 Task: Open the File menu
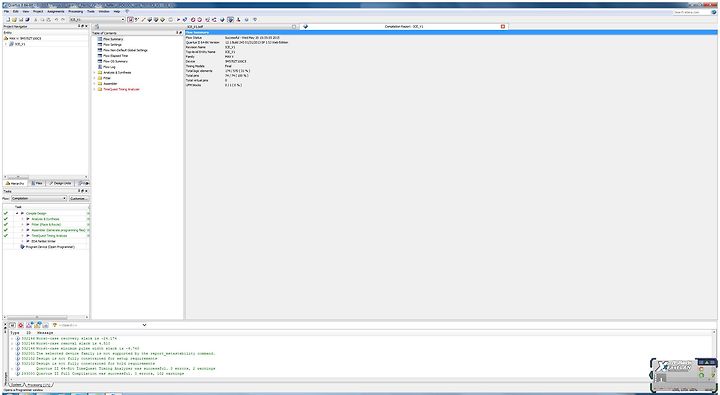pos(6,11)
